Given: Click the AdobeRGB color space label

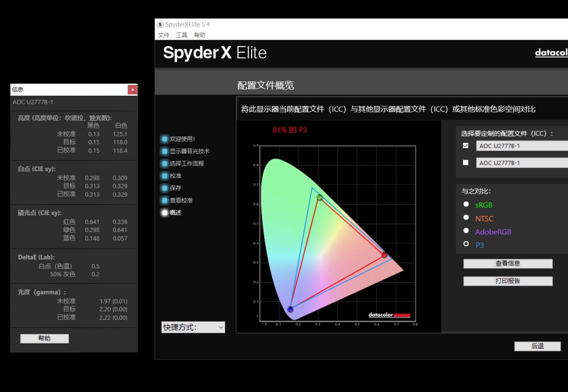Looking at the screenshot, I should tap(493, 232).
